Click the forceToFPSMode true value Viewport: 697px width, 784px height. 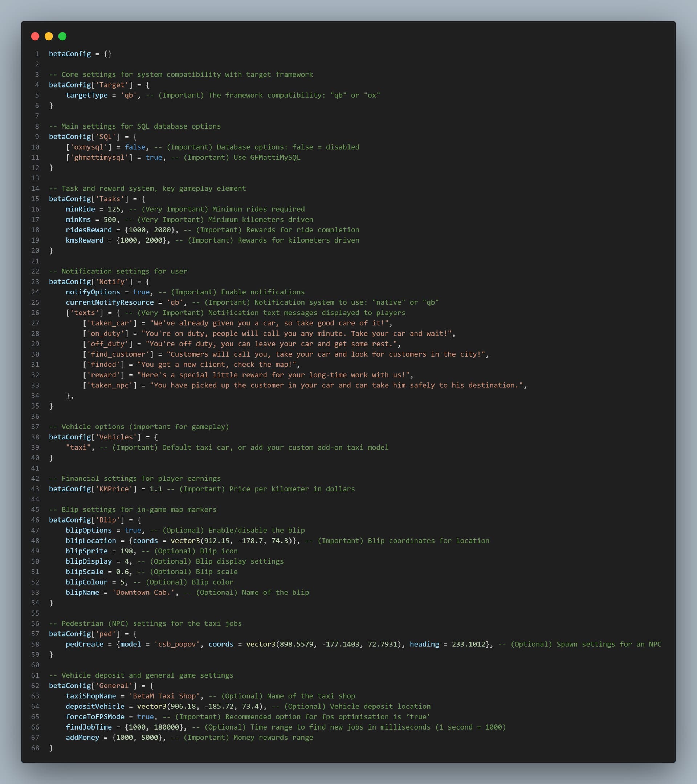[145, 716]
